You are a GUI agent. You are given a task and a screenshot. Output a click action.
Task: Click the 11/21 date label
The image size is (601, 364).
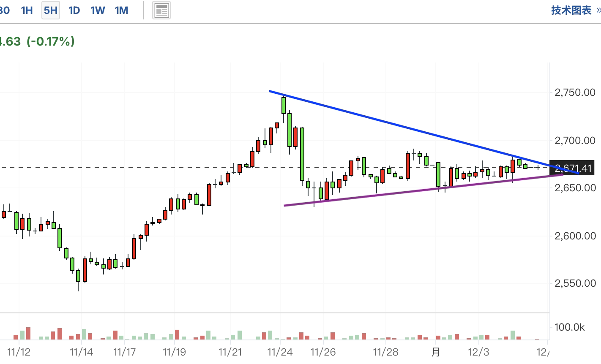[x=230, y=352]
